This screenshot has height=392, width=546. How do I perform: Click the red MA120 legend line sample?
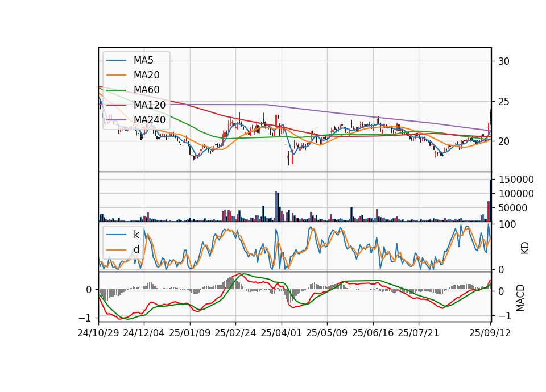tap(116, 105)
